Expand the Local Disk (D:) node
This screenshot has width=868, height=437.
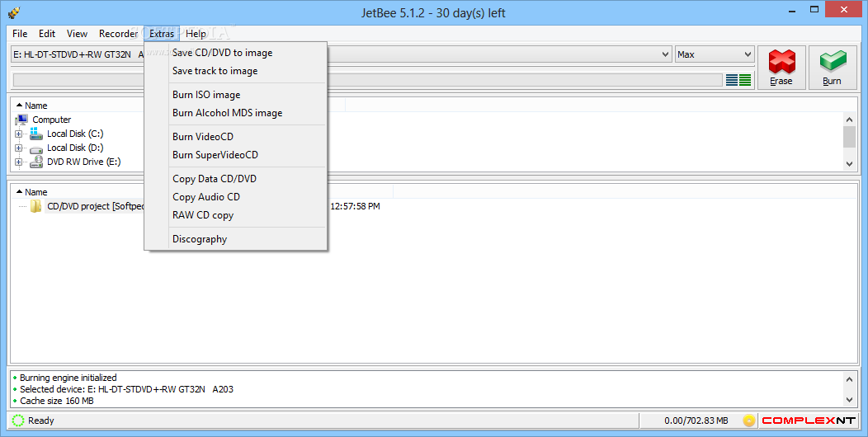click(x=18, y=148)
